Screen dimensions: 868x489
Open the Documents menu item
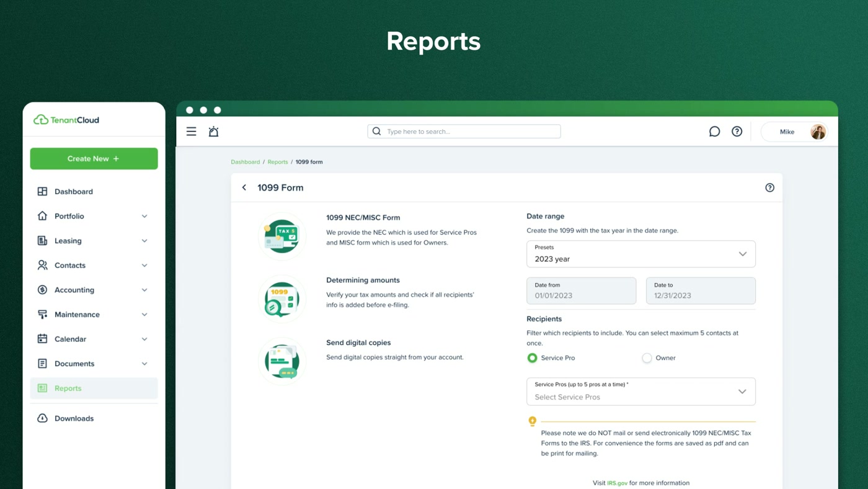[94, 364]
